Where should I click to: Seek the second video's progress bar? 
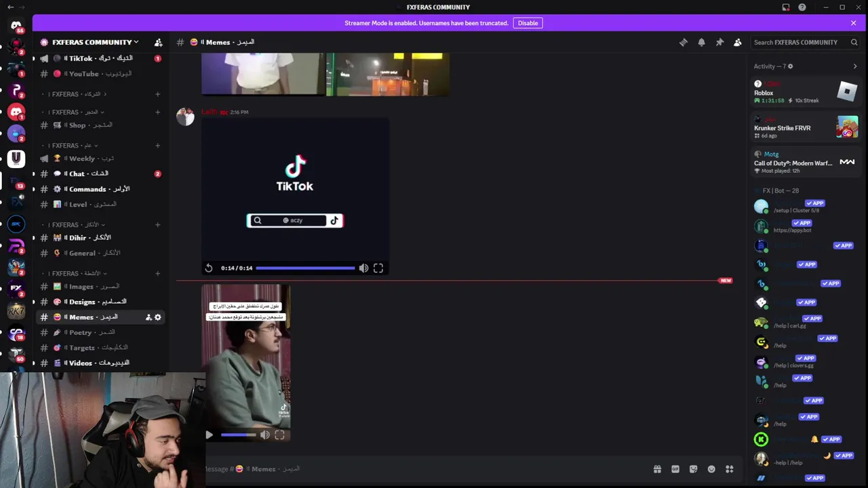[x=238, y=435]
